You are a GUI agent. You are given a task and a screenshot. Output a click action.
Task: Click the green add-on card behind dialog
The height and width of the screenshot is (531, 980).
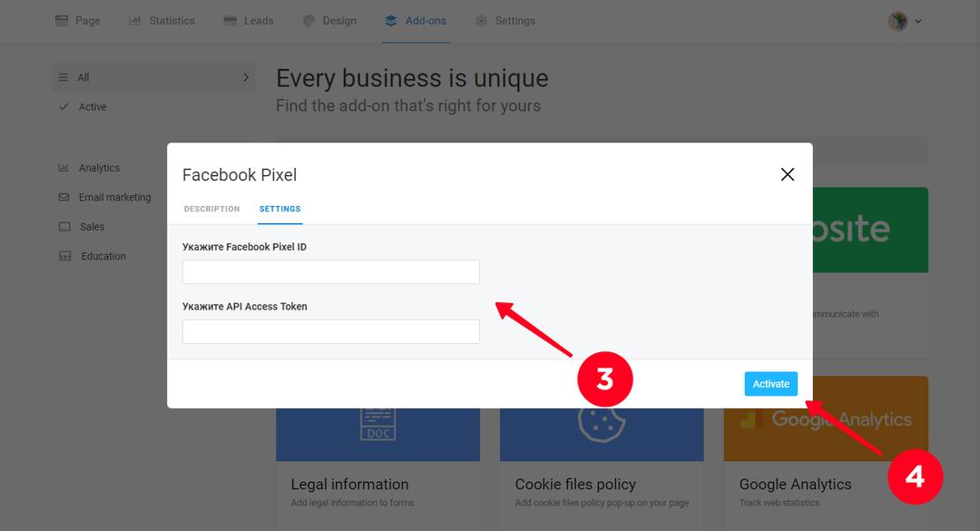click(870, 230)
